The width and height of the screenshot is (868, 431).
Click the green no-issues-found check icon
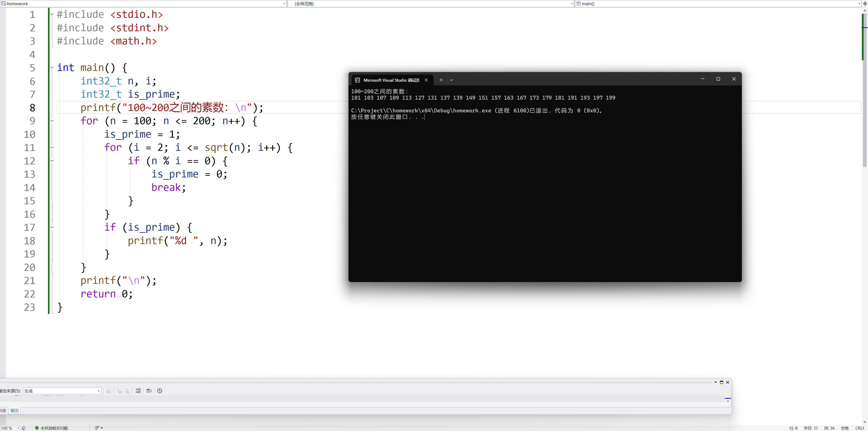(x=37, y=428)
